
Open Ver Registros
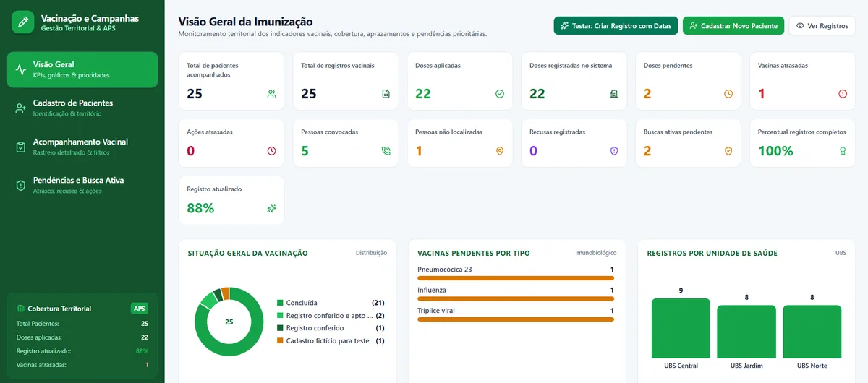point(822,26)
